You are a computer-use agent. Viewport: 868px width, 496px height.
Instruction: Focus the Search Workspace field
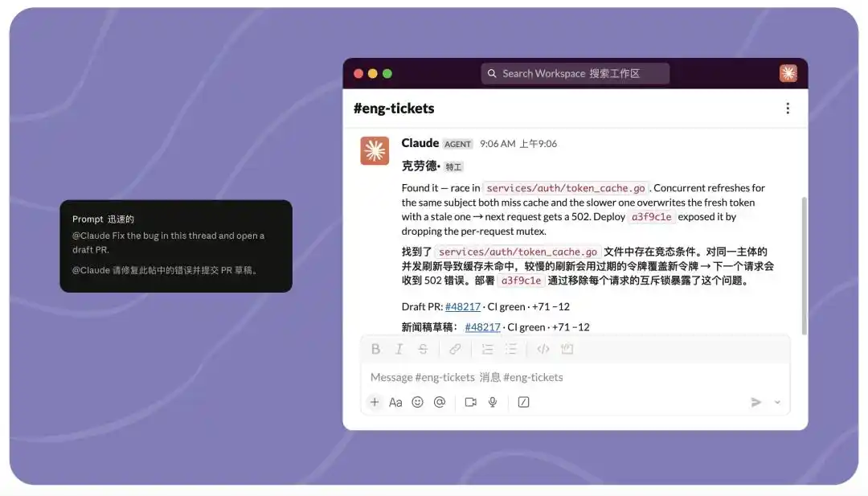575,73
